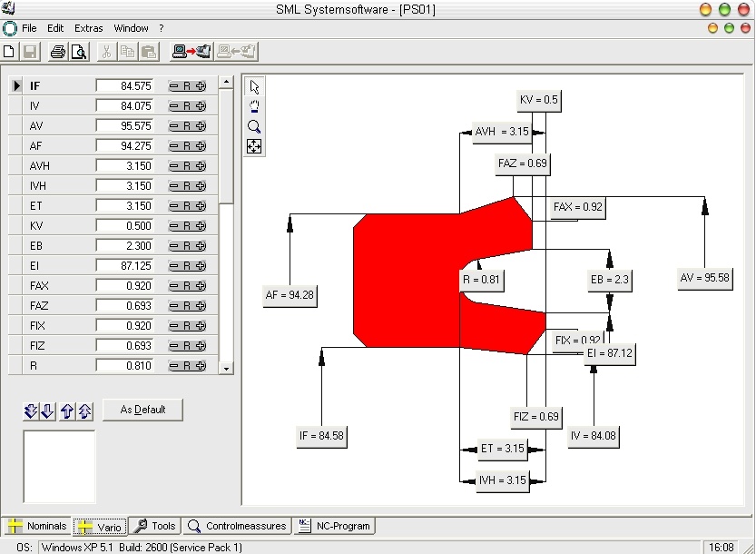Screen dimensions: 756x554
Task: Click the New document icon in toolbar
Action: (x=9, y=51)
